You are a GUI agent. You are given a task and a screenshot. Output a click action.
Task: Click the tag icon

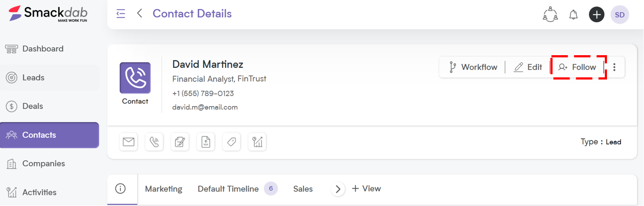(232, 142)
